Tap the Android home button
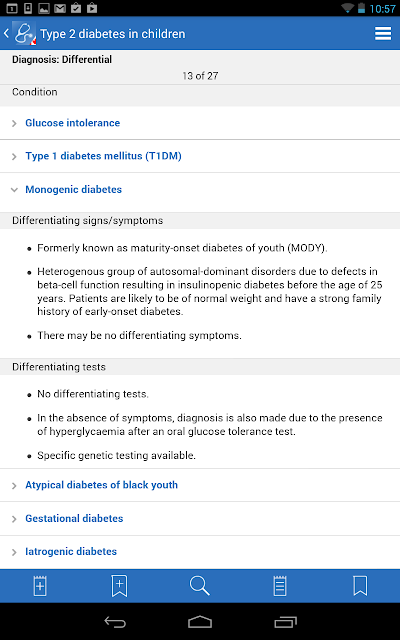Image resolution: width=400 pixels, height=640 pixels. 200,622
